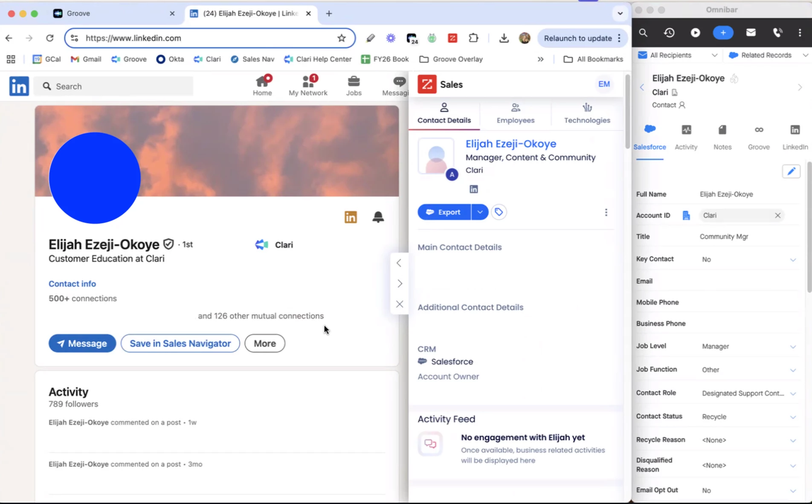Click the Omnibar phone dialer icon

[x=778, y=33]
